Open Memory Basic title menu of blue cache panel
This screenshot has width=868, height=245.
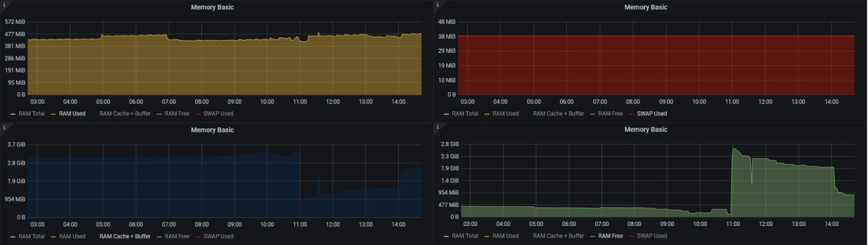tap(212, 130)
